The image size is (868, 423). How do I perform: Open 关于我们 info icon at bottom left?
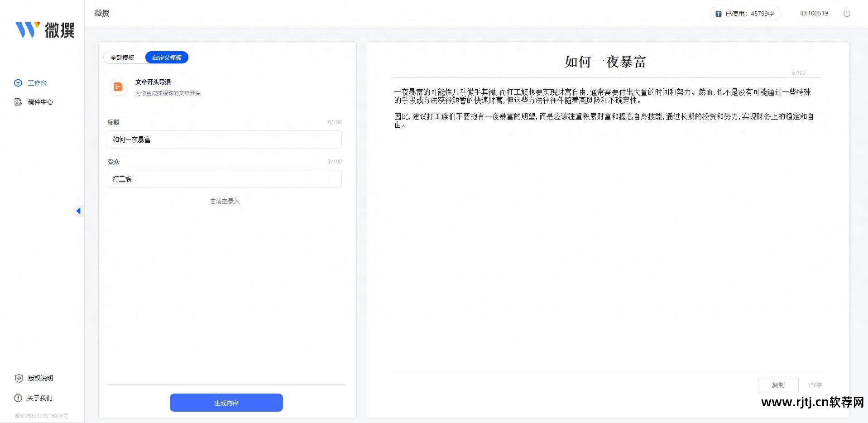pyautogui.click(x=18, y=398)
